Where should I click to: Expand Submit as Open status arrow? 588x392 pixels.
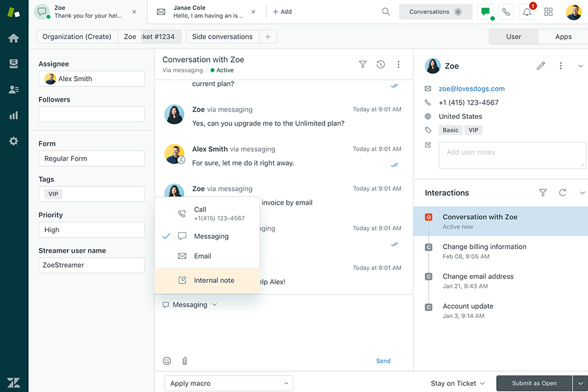[x=580, y=383]
